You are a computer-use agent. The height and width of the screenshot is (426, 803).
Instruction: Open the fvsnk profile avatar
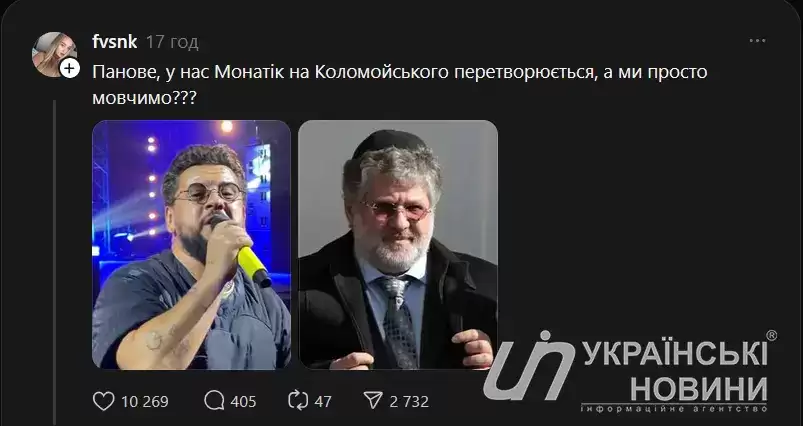coord(53,54)
